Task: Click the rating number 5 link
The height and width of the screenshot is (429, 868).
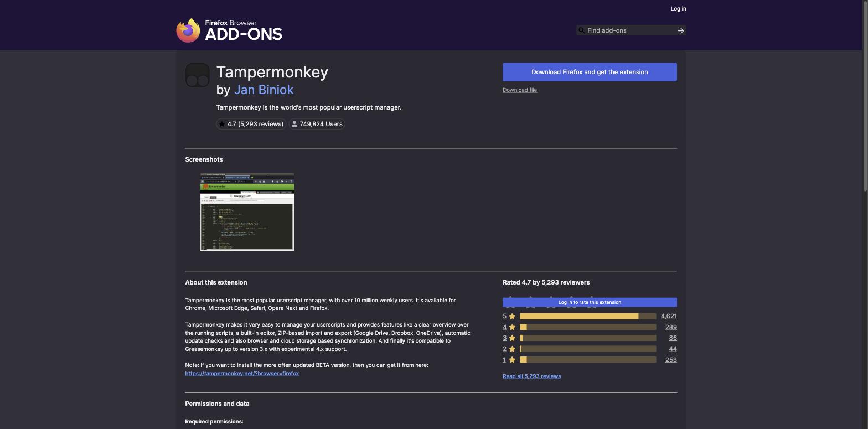Action: coord(504,317)
